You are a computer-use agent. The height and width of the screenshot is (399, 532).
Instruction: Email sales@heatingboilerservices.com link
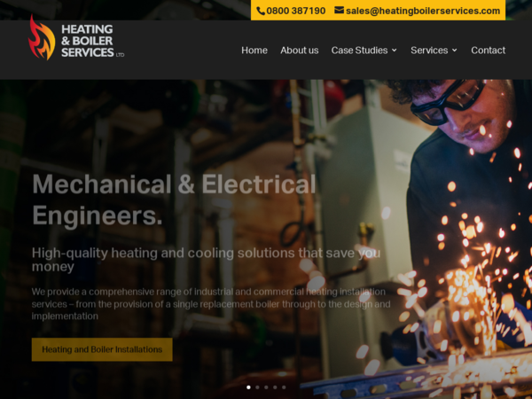click(x=423, y=11)
